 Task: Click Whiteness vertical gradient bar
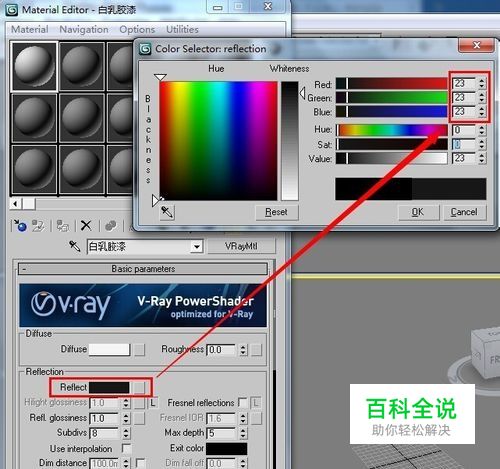[289, 141]
